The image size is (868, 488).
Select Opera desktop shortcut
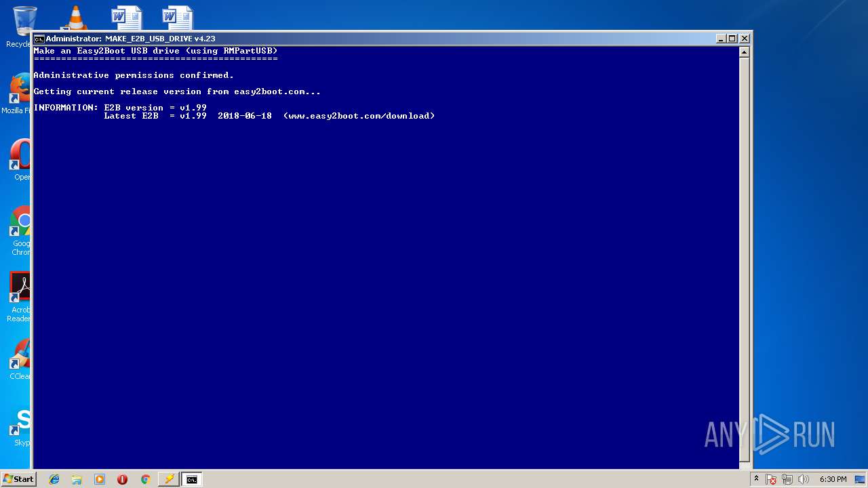pos(19,160)
